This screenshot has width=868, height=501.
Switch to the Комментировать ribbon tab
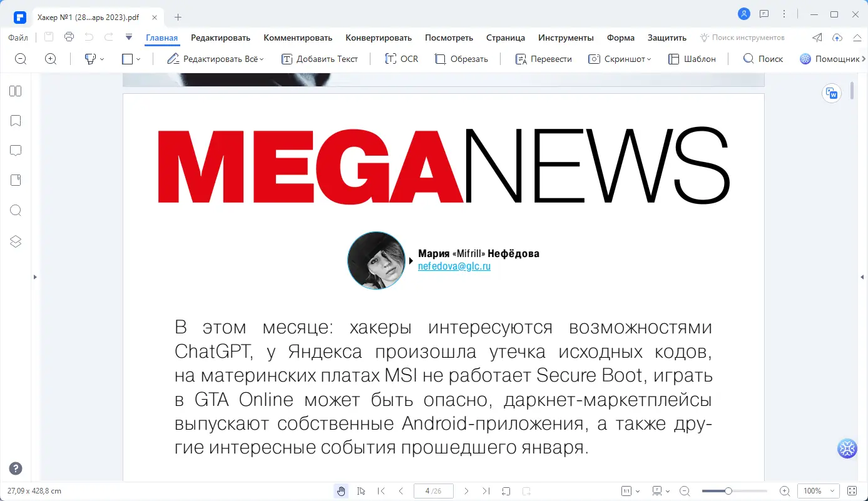pos(298,38)
